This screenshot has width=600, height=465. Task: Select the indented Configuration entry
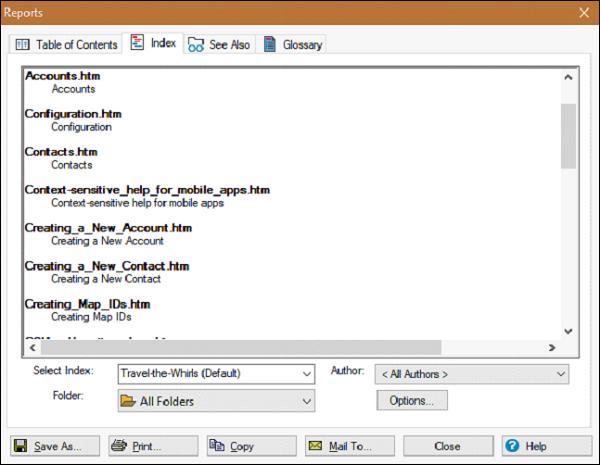[x=82, y=127]
